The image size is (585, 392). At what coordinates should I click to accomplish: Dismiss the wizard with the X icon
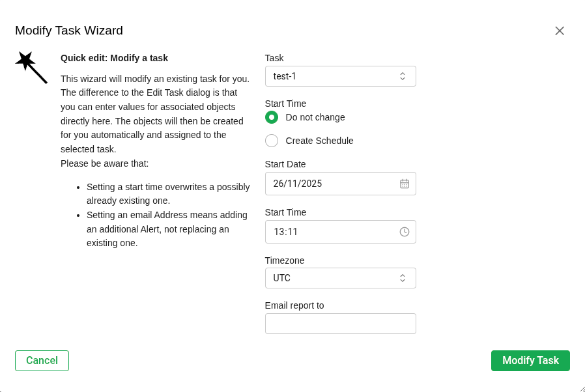coord(559,30)
